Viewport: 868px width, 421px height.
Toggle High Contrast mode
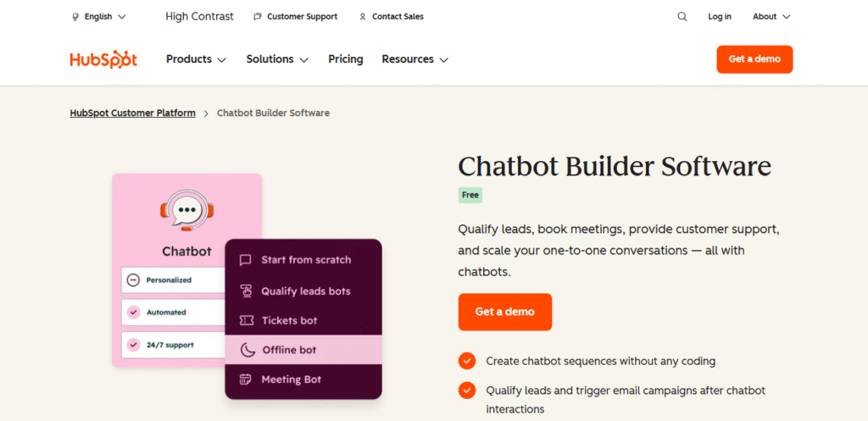(x=199, y=17)
